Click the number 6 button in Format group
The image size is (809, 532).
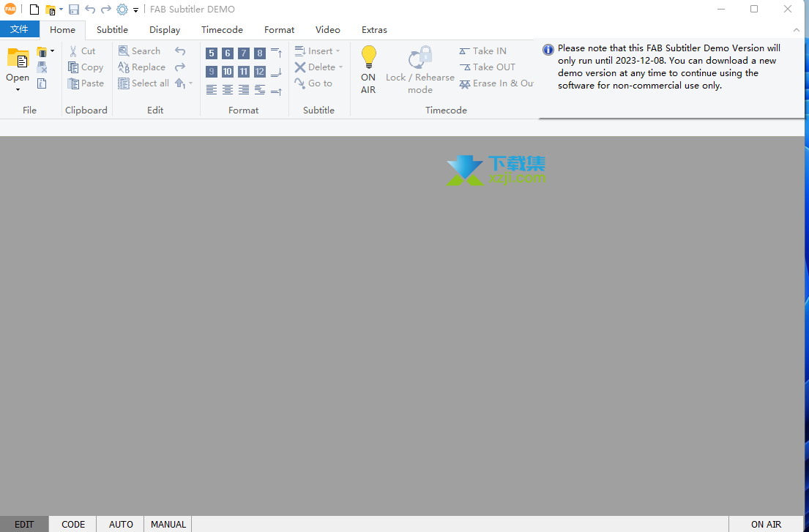[228, 53]
